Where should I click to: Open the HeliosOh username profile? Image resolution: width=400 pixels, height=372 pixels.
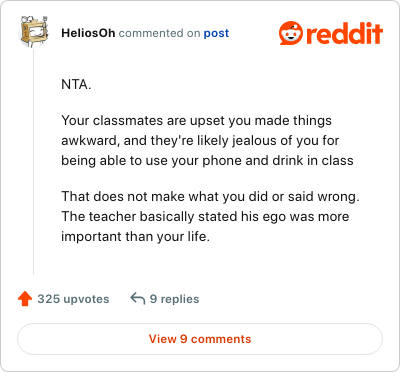tap(88, 33)
